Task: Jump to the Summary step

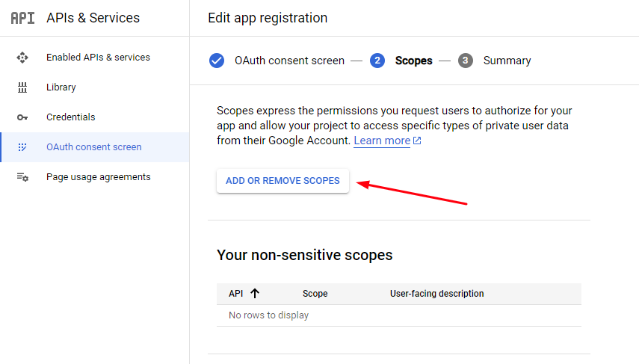Action: coord(507,61)
